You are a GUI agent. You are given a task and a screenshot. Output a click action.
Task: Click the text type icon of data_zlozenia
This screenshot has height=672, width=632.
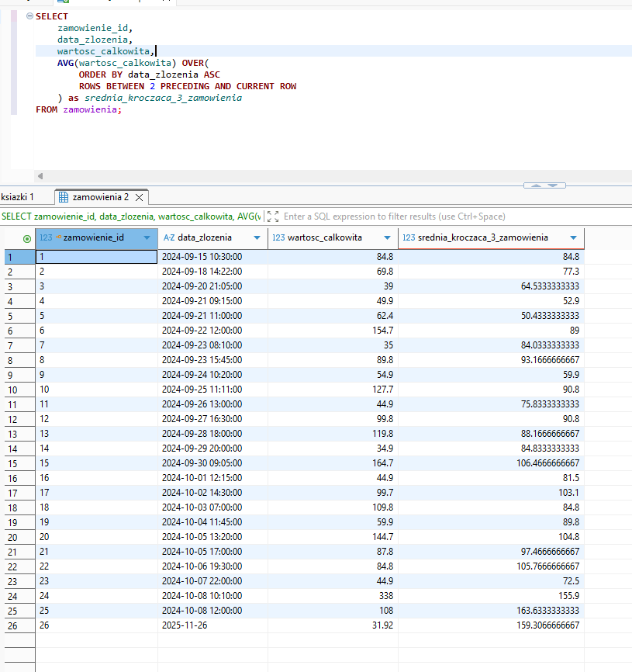[x=169, y=237]
